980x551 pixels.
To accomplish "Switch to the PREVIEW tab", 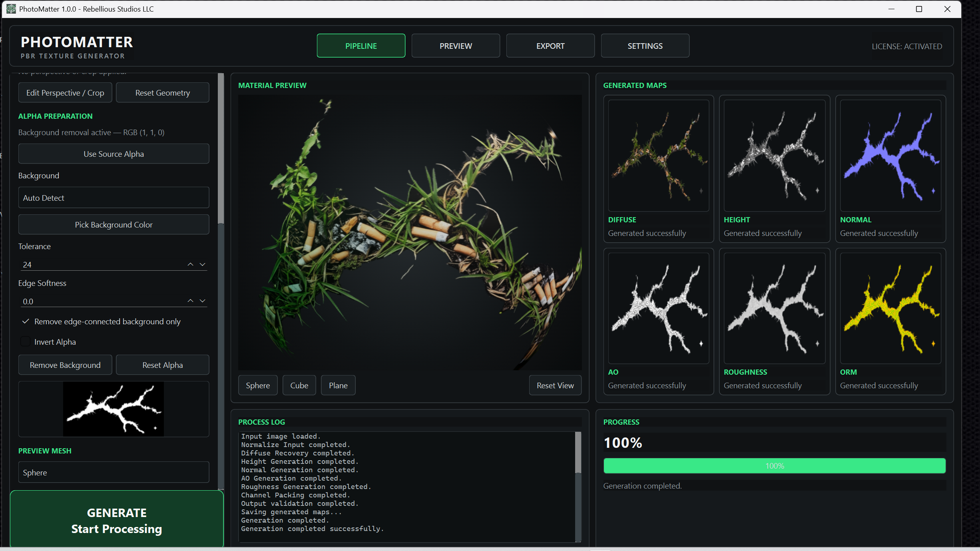I will point(456,46).
